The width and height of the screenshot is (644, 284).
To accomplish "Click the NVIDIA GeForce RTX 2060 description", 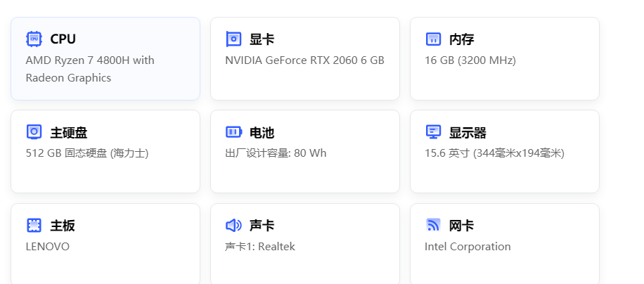I will (304, 60).
